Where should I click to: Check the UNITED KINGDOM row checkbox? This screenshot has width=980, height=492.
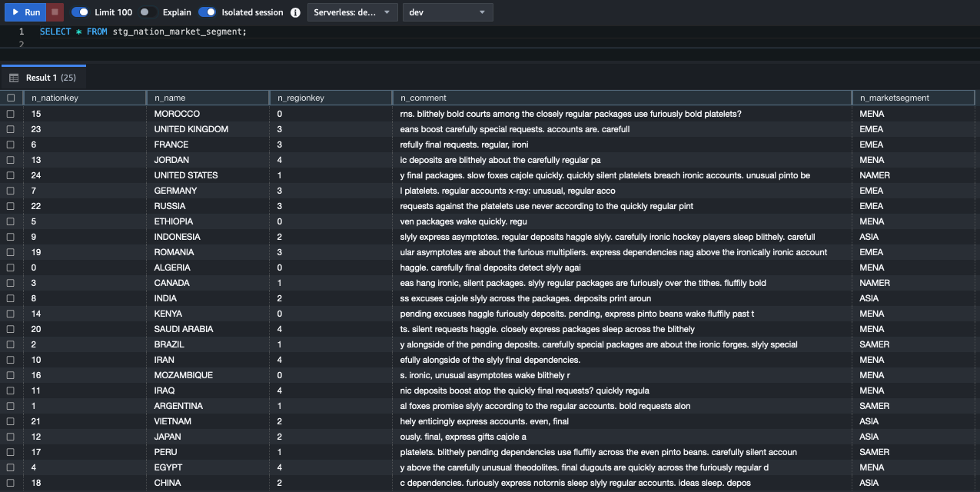point(11,129)
